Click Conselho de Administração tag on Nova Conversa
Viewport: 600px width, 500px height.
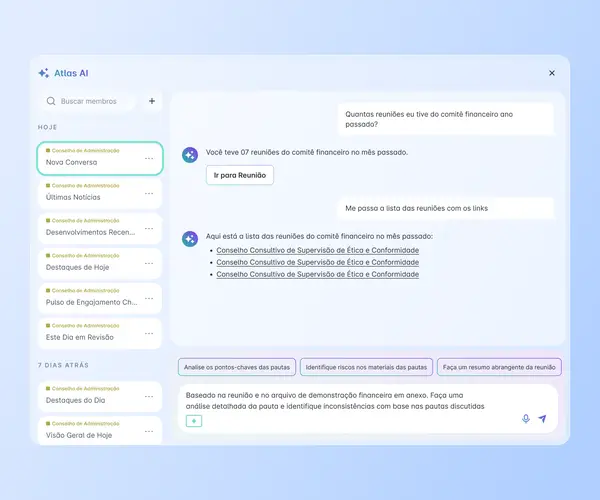pos(83,151)
